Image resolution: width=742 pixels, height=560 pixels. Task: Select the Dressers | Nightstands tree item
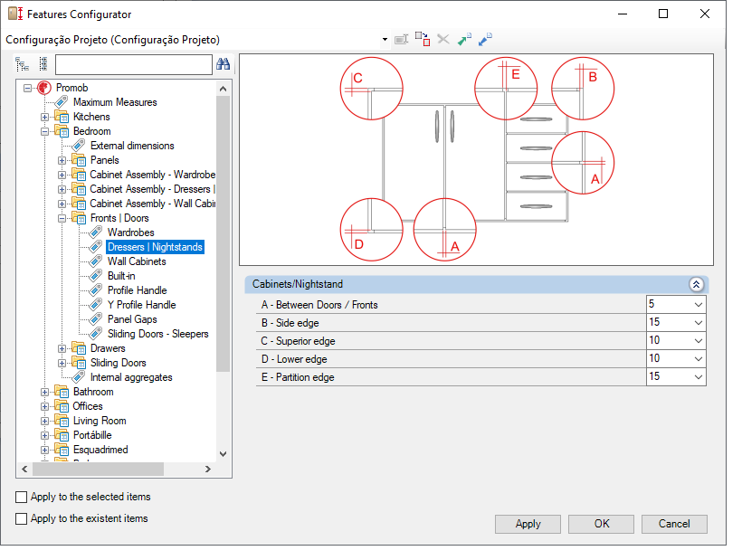[x=156, y=247]
